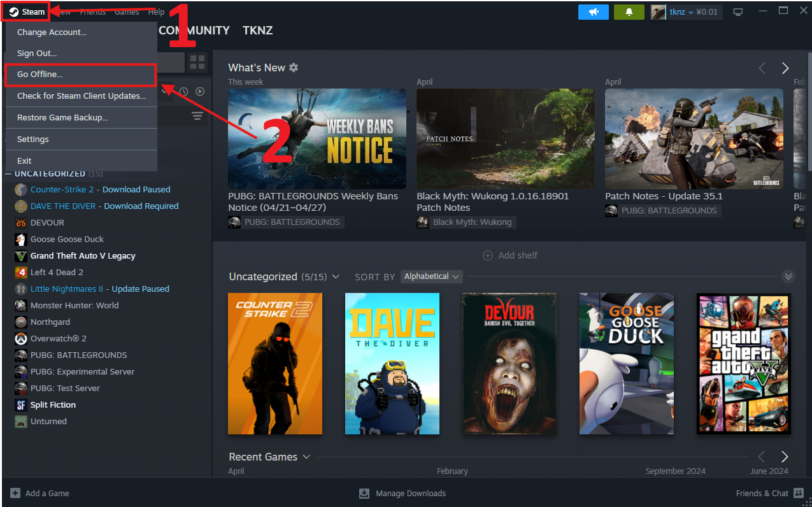Collapse the Recent Games section
The width and height of the screenshot is (812, 507).
(306, 457)
